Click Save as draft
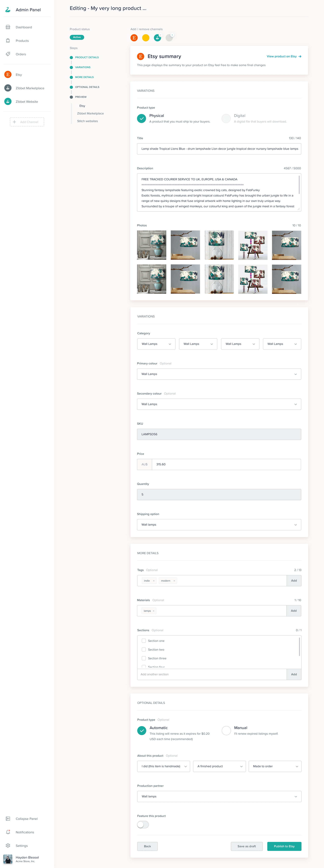The width and height of the screenshot is (324, 868). point(246,846)
